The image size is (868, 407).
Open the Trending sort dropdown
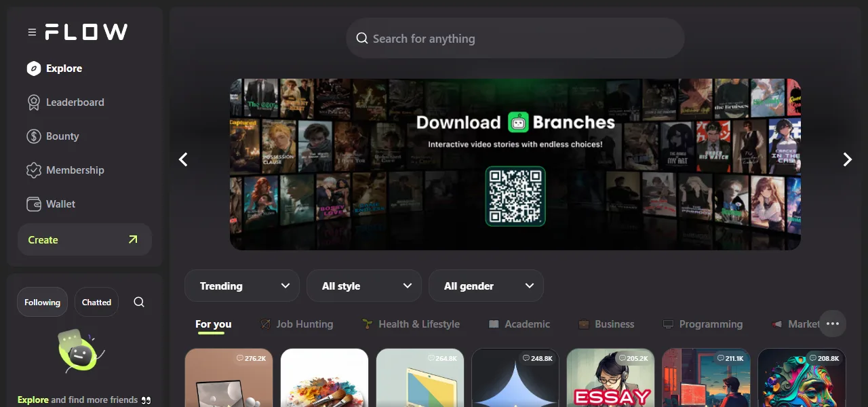tap(242, 286)
